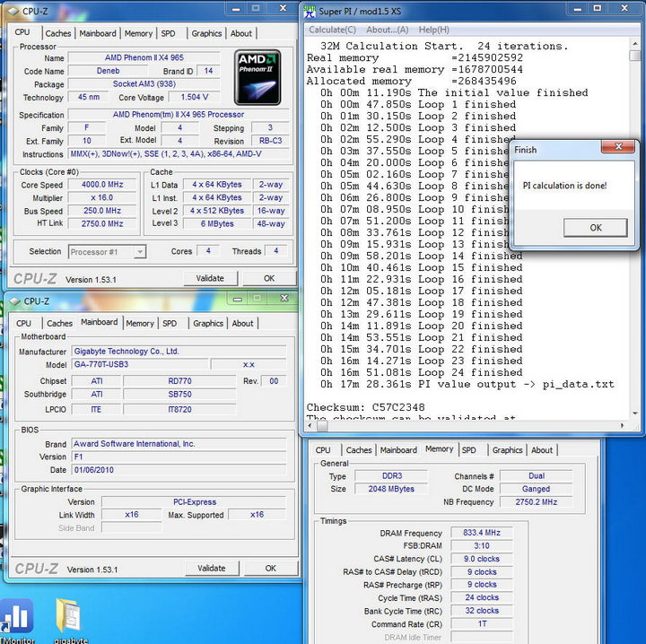Click Validate in the Mainboard CPU-Z window
This screenshot has height=644, width=646.
[x=212, y=569]
